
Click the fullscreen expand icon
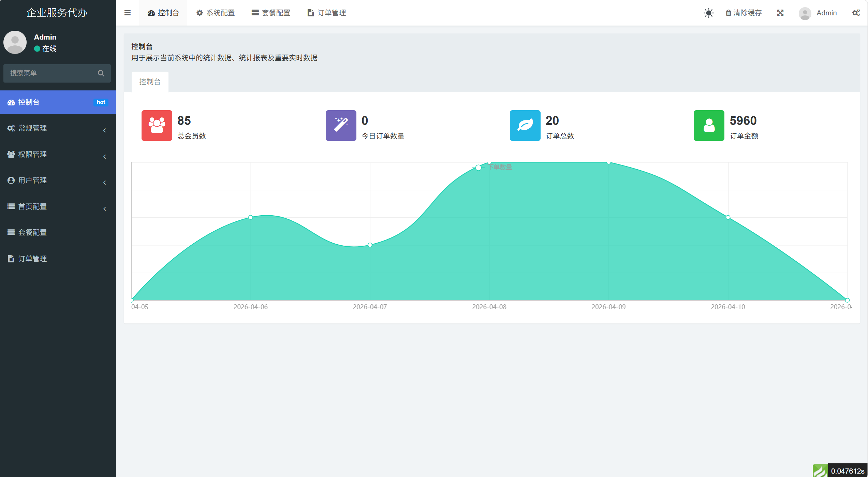[780, 13]
